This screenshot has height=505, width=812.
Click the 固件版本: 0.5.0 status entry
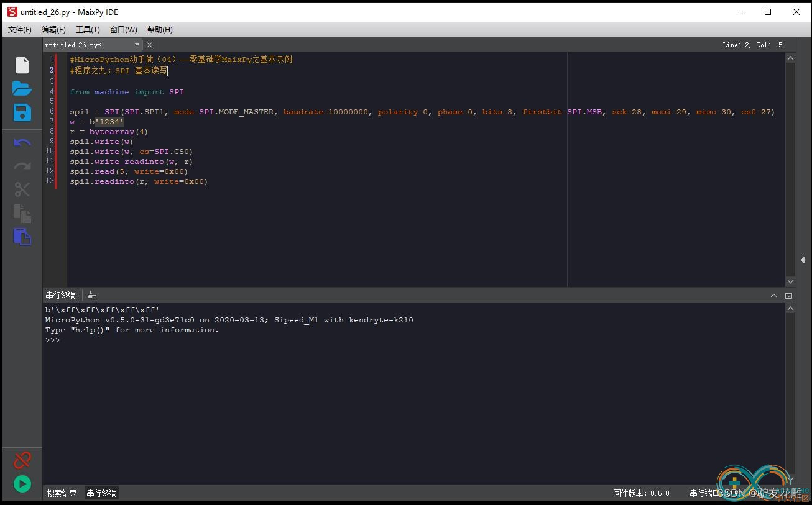tap(641, 493)
